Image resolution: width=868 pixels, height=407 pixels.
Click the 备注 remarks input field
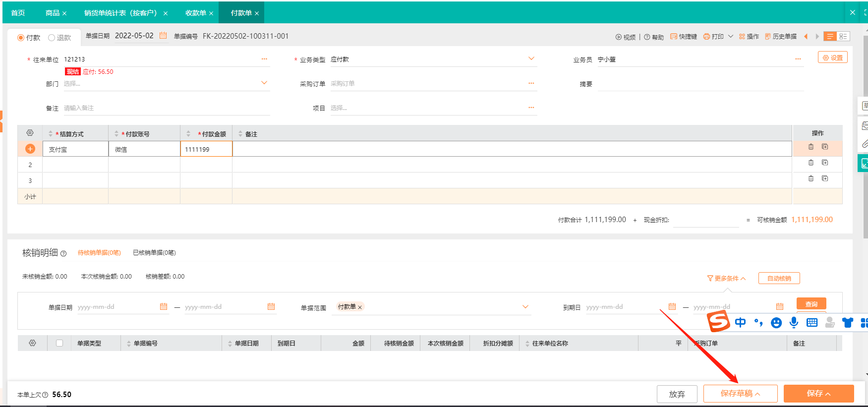(x=166, y=108)
